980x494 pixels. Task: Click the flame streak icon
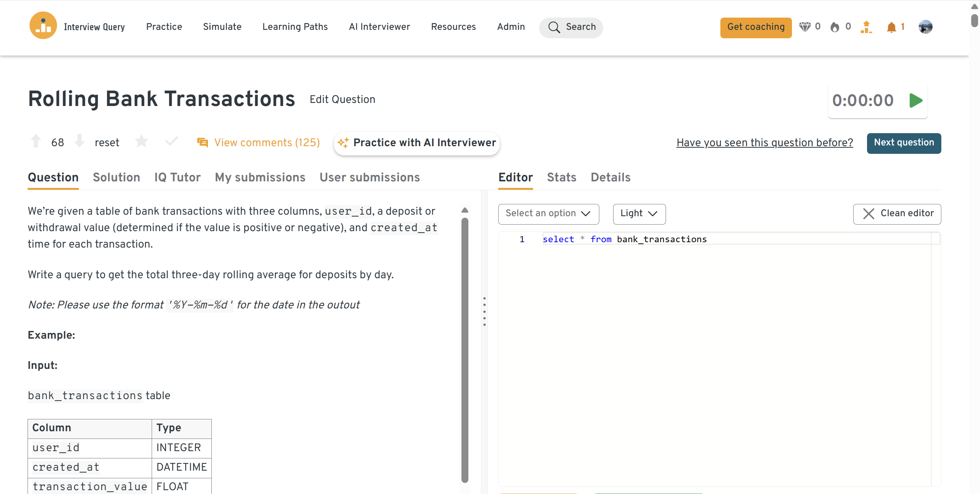pos(835,27)
